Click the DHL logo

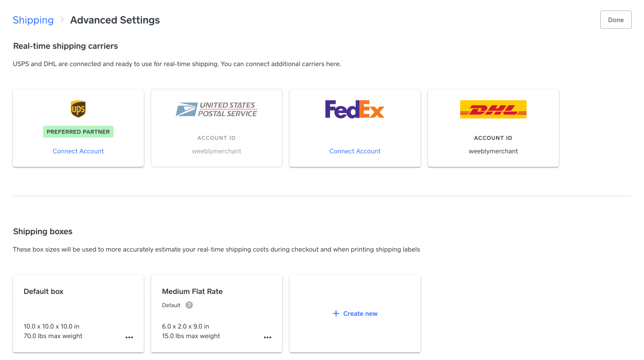coord(493,109)
